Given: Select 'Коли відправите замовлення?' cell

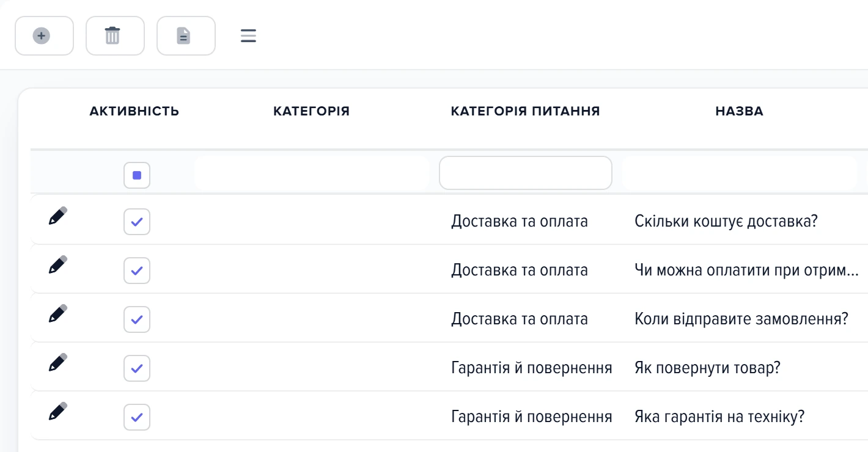Looking at the screenshot, I should point(741,319).
